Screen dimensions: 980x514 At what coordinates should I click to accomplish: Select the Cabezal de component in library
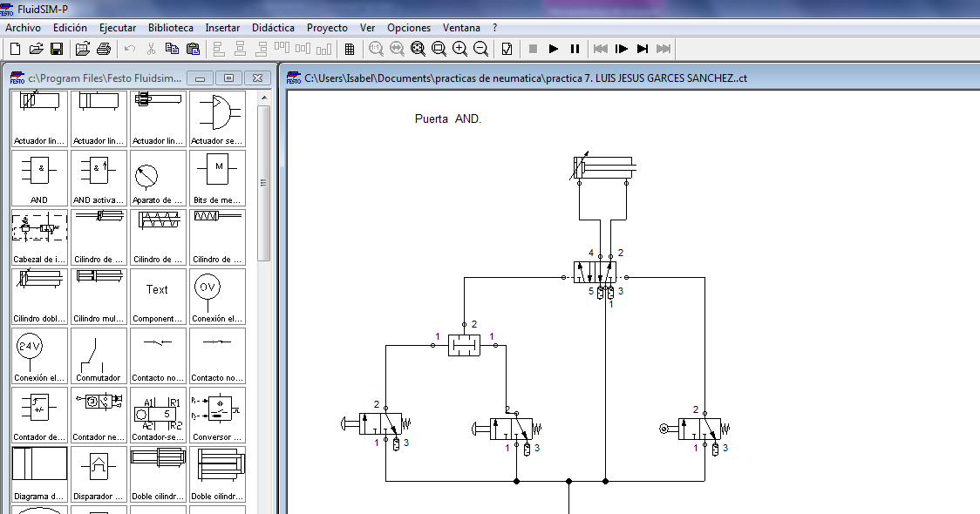tap(39, 237)
